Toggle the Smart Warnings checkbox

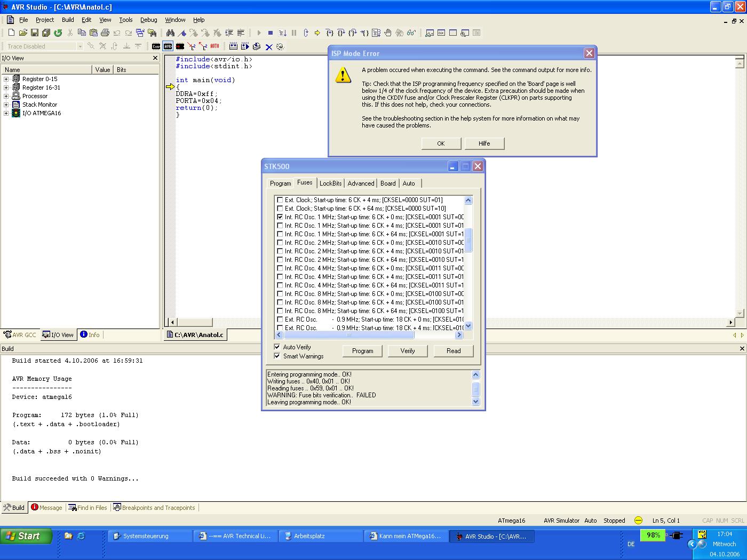tap(277, 356)
